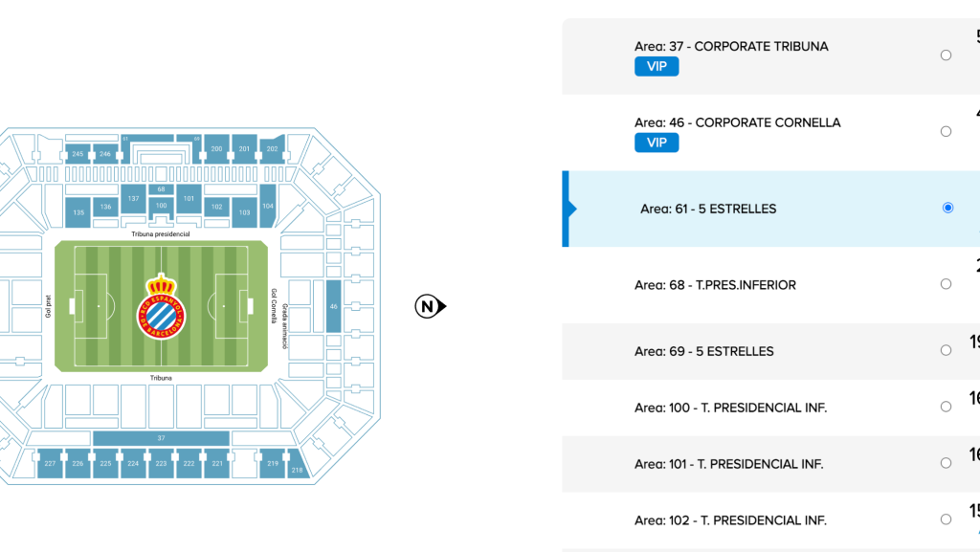Select stadium section 37 on the map
Image resolution: width=980 pixels, height=552 pixels.
coord(161,438)
